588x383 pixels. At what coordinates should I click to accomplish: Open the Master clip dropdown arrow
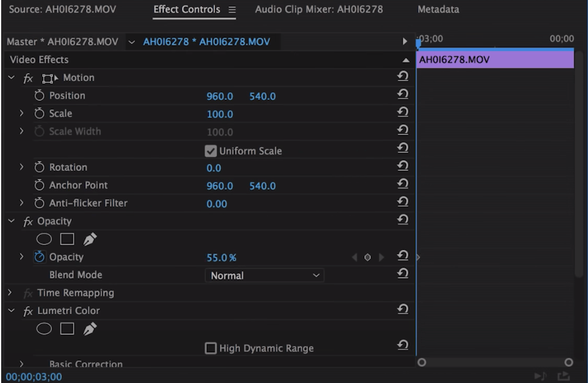pyautogui.click(x=132, y=42)
